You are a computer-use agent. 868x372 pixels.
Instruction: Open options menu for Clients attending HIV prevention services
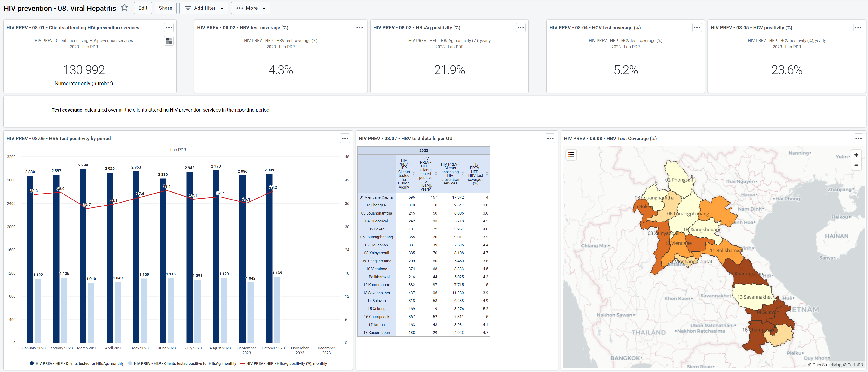(x=169, y=28)
